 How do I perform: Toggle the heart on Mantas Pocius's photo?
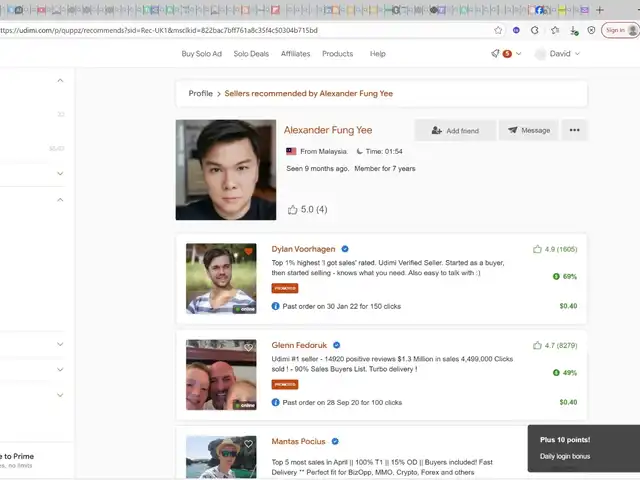249,443
